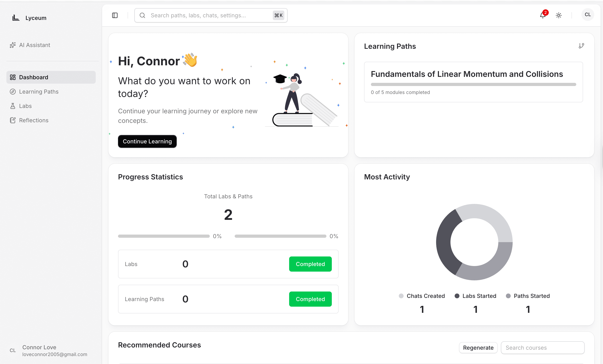The height and width of the screenshot is (364, 603).
Task: Select Dashboard in the sidebar
Action: tap(33, 77)
